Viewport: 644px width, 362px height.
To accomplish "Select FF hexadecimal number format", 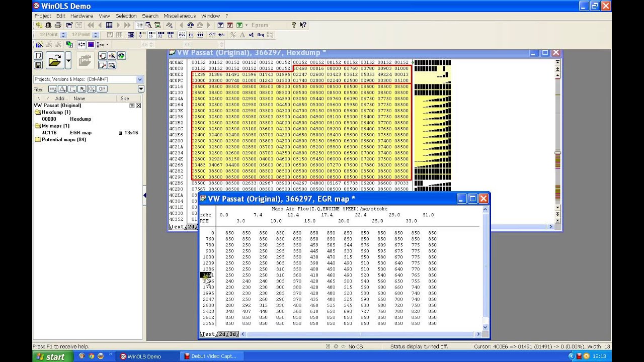I will click(191, 35).
